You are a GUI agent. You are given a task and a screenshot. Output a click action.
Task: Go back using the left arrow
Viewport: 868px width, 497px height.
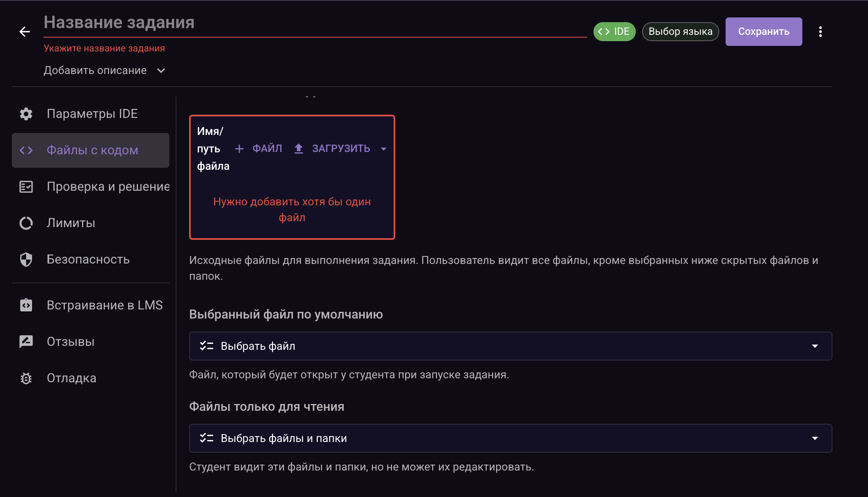coord(25,32)
